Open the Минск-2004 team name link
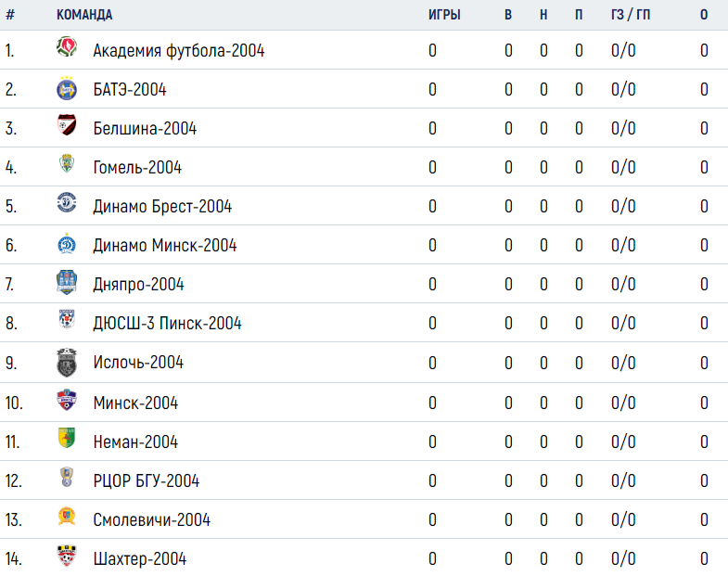The image size is (728, 576). [x=135, y=403]
